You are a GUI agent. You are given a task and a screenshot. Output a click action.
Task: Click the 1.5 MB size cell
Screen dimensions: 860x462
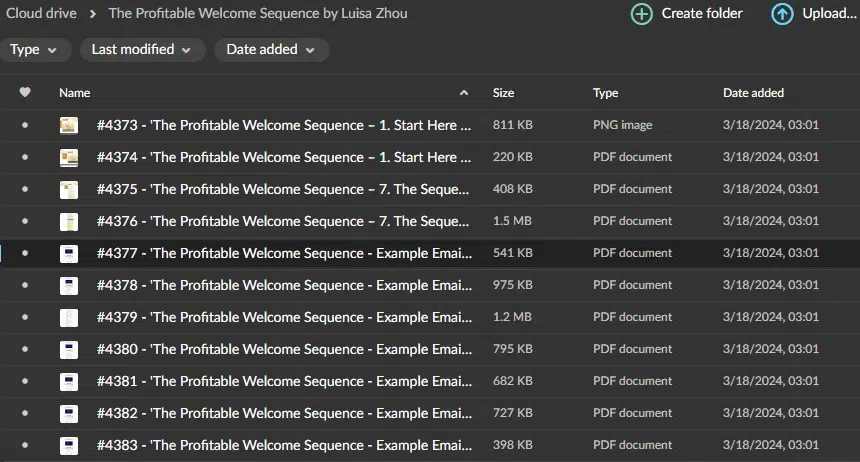pos(512,221)
